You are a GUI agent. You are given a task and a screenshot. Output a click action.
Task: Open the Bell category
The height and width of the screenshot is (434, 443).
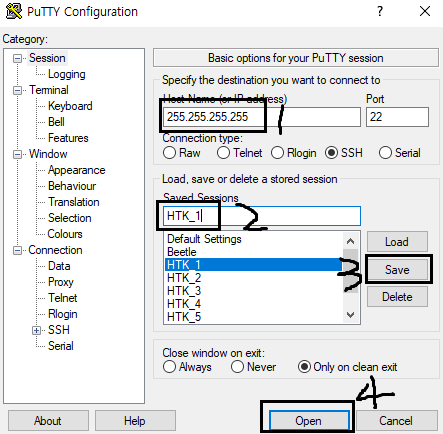coord(56,122)
